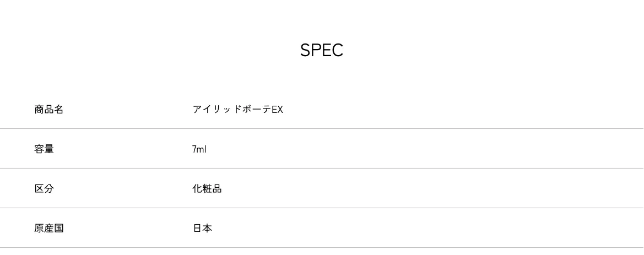Select the 日本 country value
Image resolution: width=644 pixels, height=255 pixels.
click(x=202, y=229)
